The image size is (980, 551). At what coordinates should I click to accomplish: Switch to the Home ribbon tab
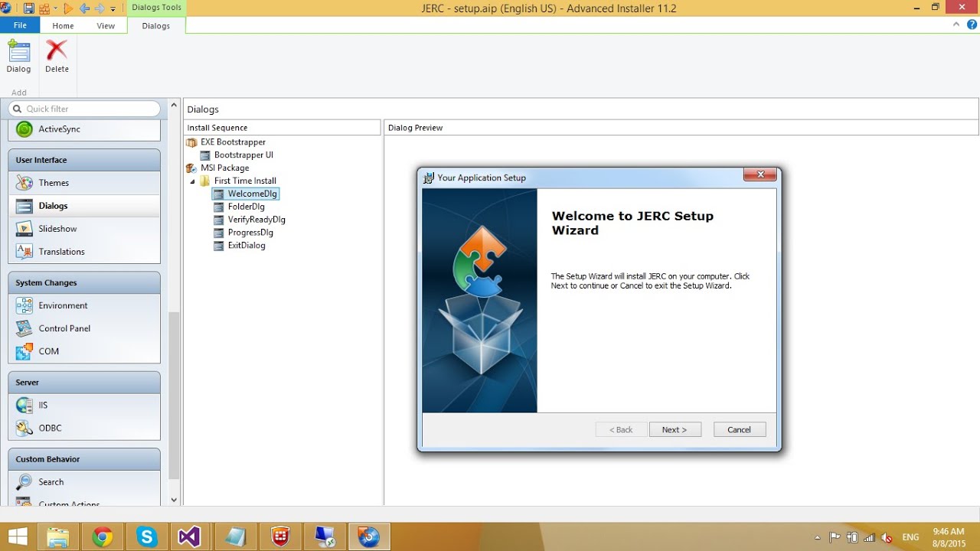pos(63,25)
